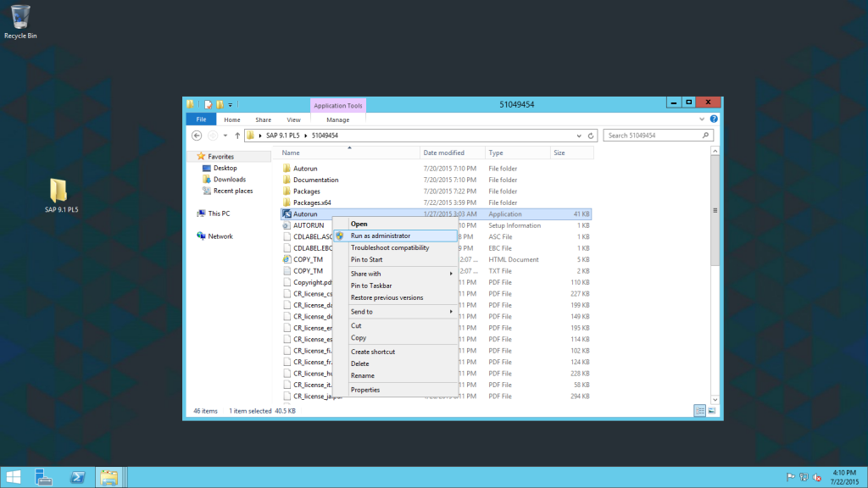
Task: Open the File ribbon tab
Action: [x=201, y=119]
